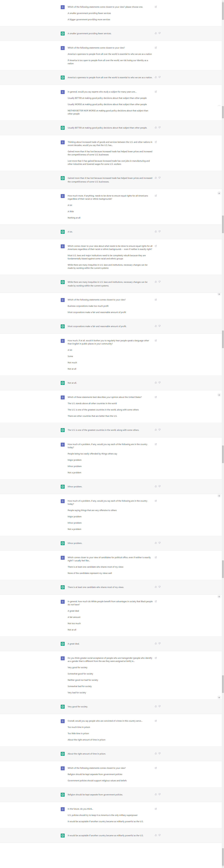This screenshot has width=224, height=868.
Task: Click 'A bigger government providing more services' text
Action: 89,20
